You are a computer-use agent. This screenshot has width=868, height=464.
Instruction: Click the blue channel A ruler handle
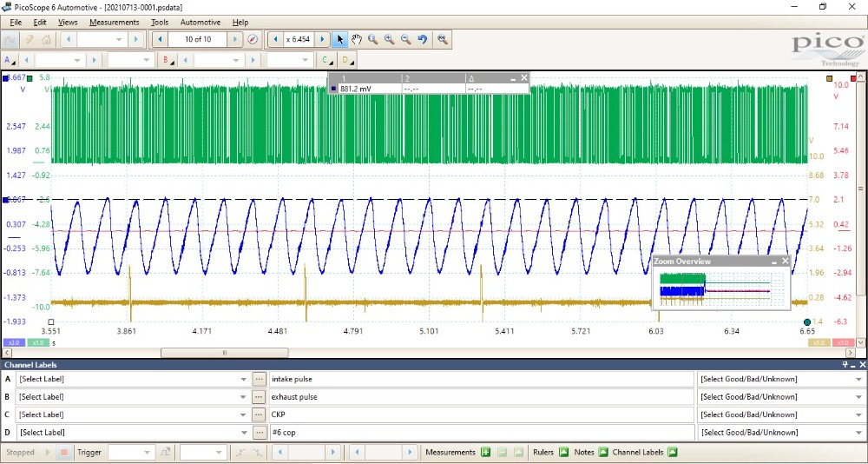click(6, 200)
